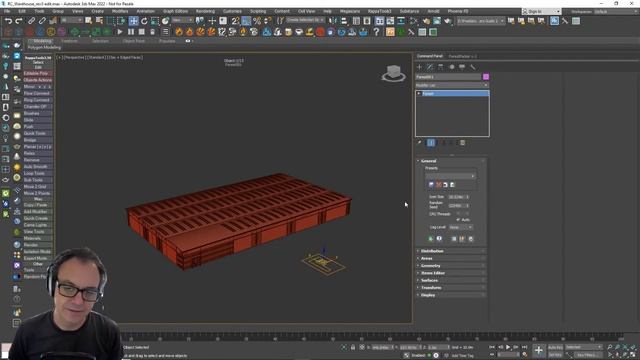Click the Auto Smooth button in left panel
Screen dimensions: 640x360
click(38, 167)
